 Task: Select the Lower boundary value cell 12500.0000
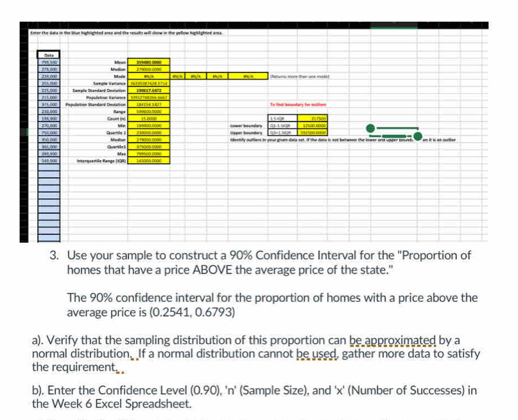point(313,126)
